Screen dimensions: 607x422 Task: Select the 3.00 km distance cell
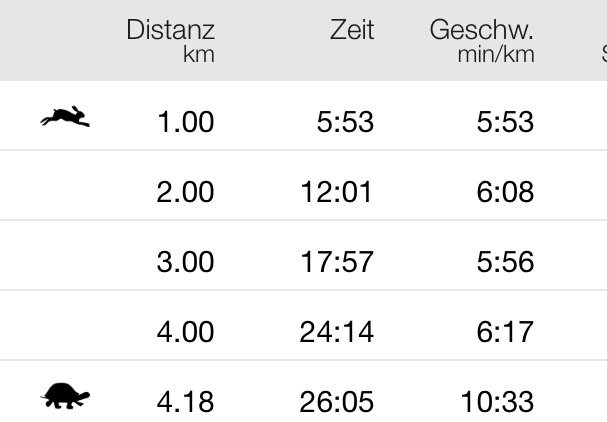pyautogui.click(x=185, y=262)
